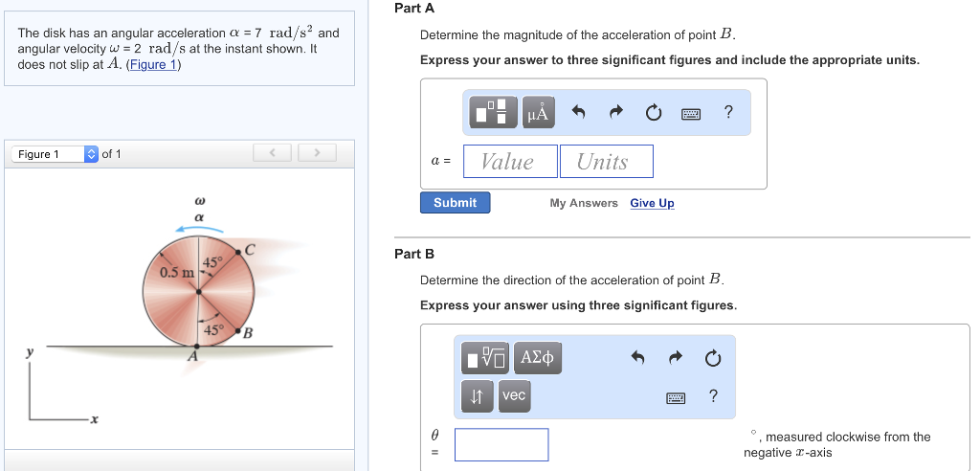
Task: Open Greek symbols palette in Part B
Action: pos(538,358)
